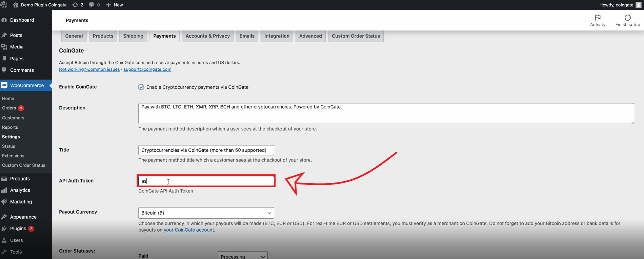Click the plus New icon in admin bar
This screenshot has height=259, width=644.
point(108,5)
